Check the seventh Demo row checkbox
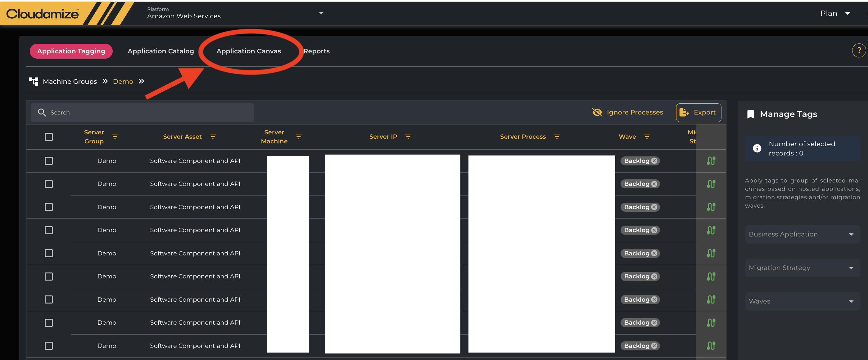 (x=49, y=300)
